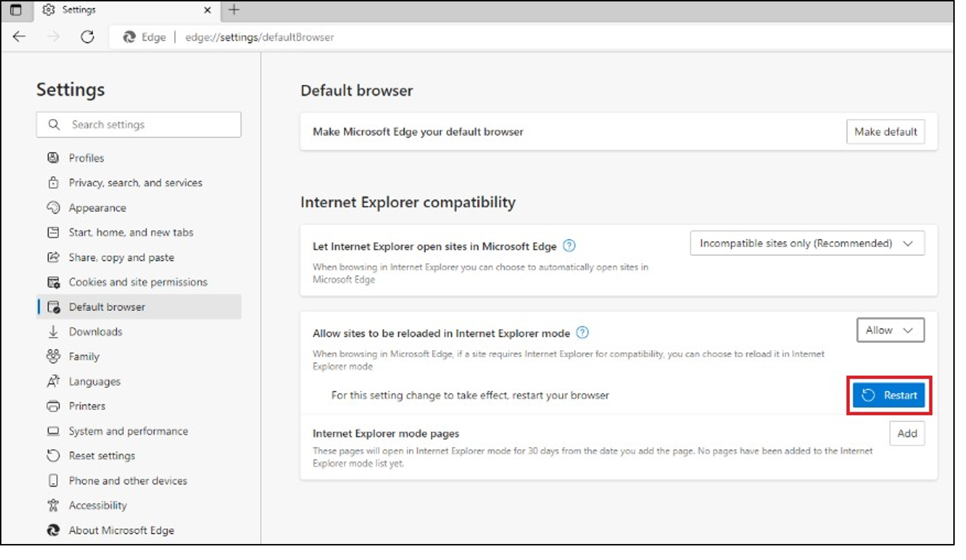Open Incompatible sites only dropdown
The image size is (966, 560).
[x=807, y=243]
